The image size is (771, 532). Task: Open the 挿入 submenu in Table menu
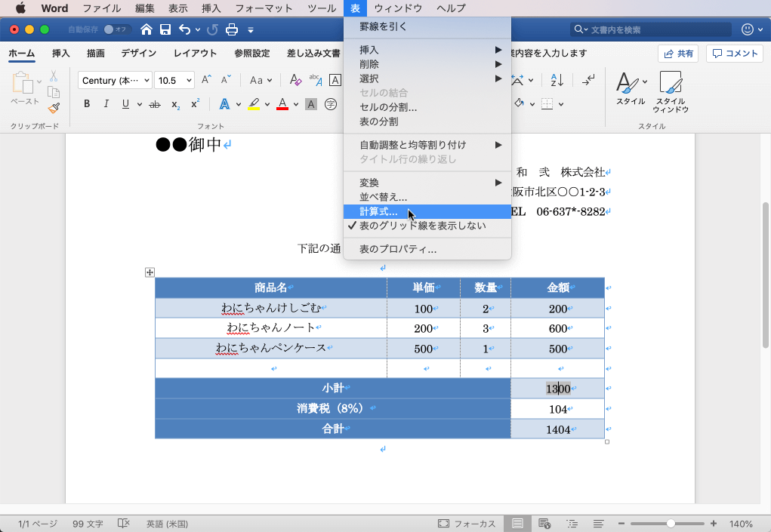[427, 50]
